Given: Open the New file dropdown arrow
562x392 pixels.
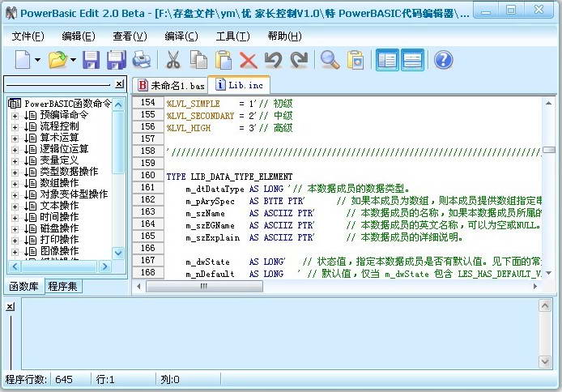Looking at the screenshot, I should (x=37, y=60).
